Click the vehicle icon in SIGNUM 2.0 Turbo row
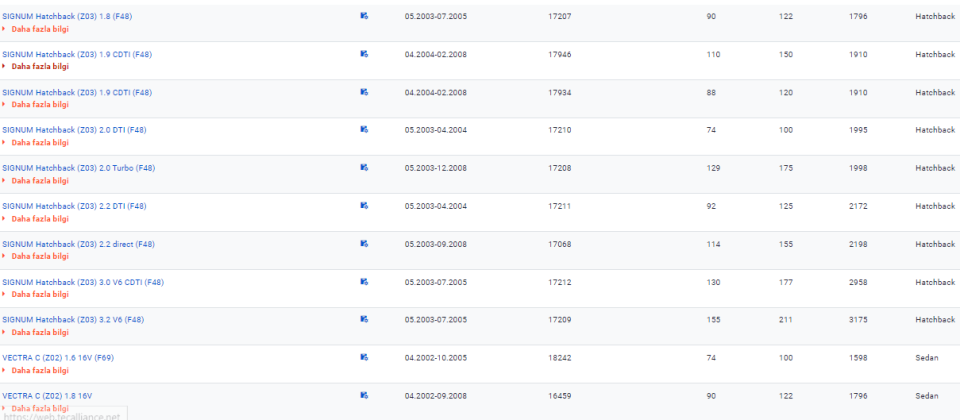This screenshot has height=420, width=960. click(364, 167)
